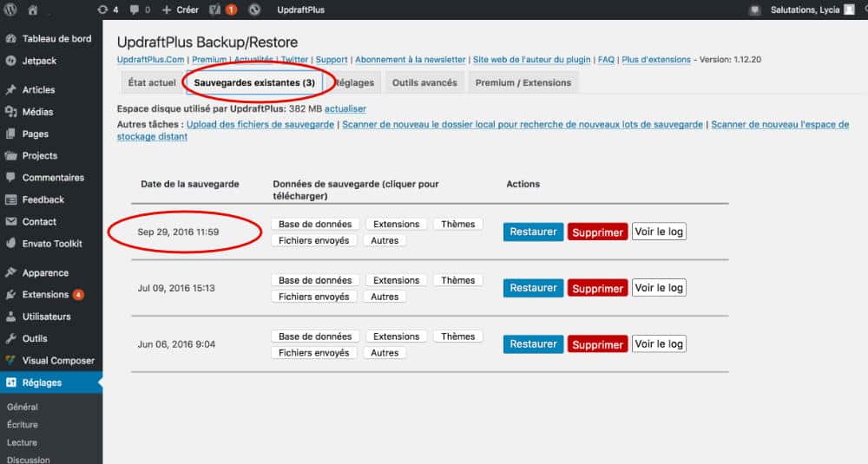The height and width of the screenshot is (464, 868).
Task: Open the Projects icon in sidebar
Action: click(10, 156)
